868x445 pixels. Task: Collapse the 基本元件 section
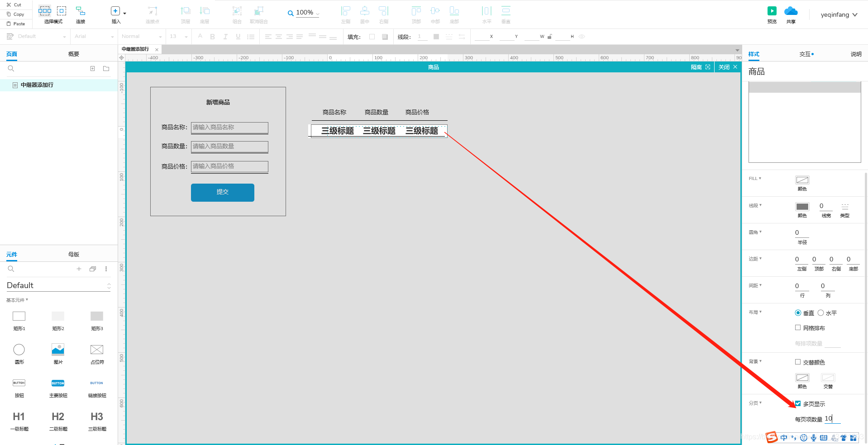17,300
